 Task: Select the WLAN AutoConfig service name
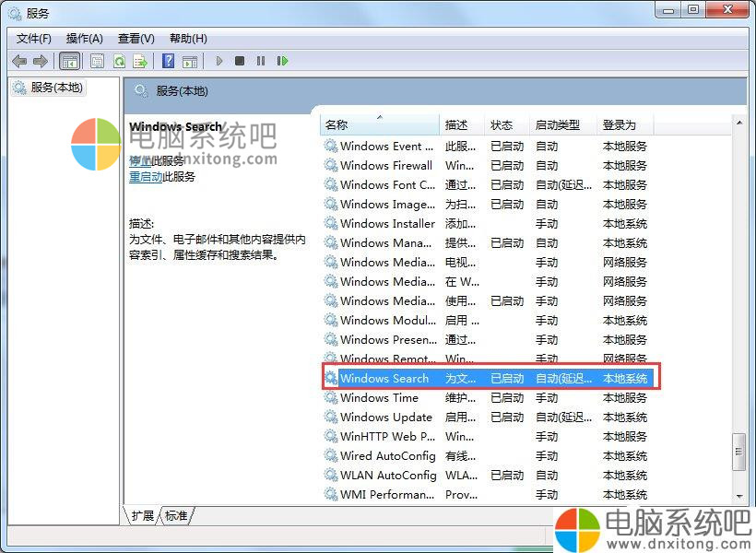tap(388, 475)
